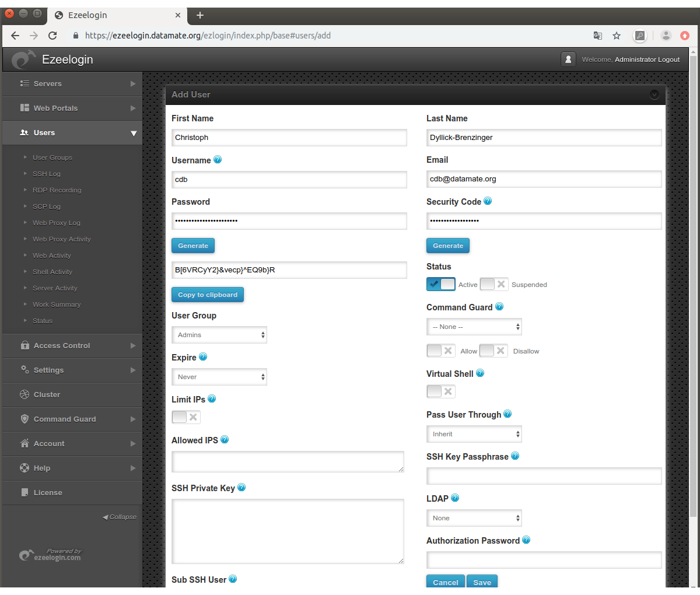This screenshot has width=700, height=595.
Task: Open SSH Log in the sidebar
Action: pos(47,174)
